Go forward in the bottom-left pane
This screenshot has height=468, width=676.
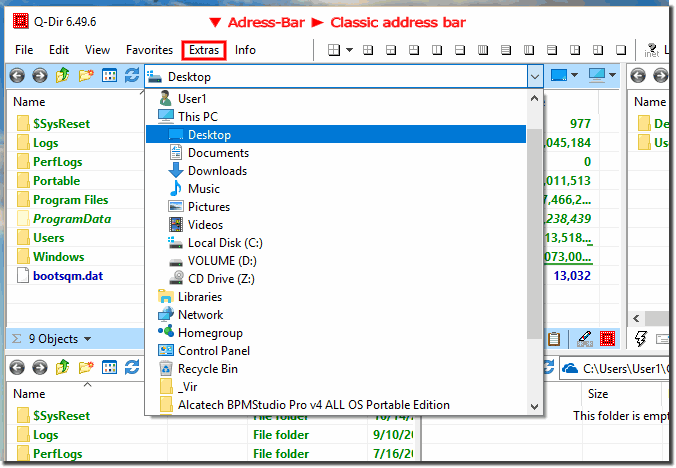40,368
